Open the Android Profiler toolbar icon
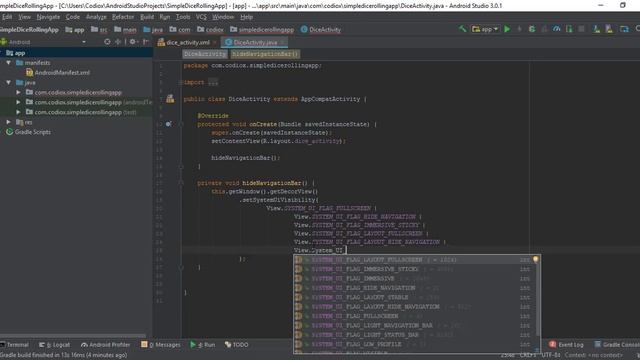Screen dimensions: 640x360 click(556, 29)
